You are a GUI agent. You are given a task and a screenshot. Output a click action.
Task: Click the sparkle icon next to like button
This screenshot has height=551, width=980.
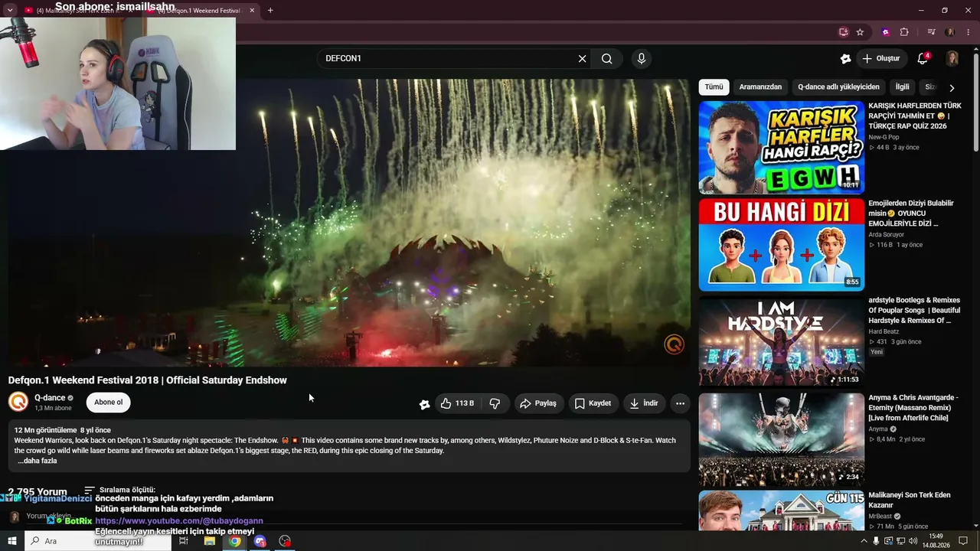pyautogui.click(x=424, y=404)
